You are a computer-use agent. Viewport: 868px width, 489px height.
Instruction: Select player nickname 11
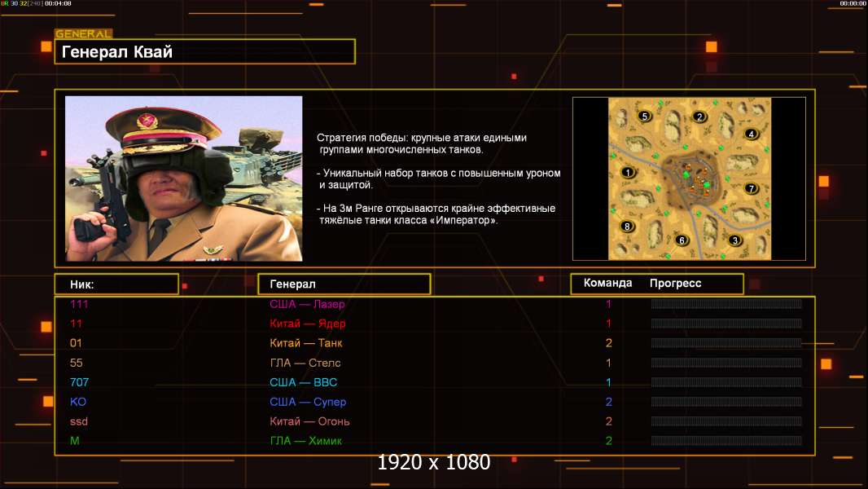pos(76,324)
